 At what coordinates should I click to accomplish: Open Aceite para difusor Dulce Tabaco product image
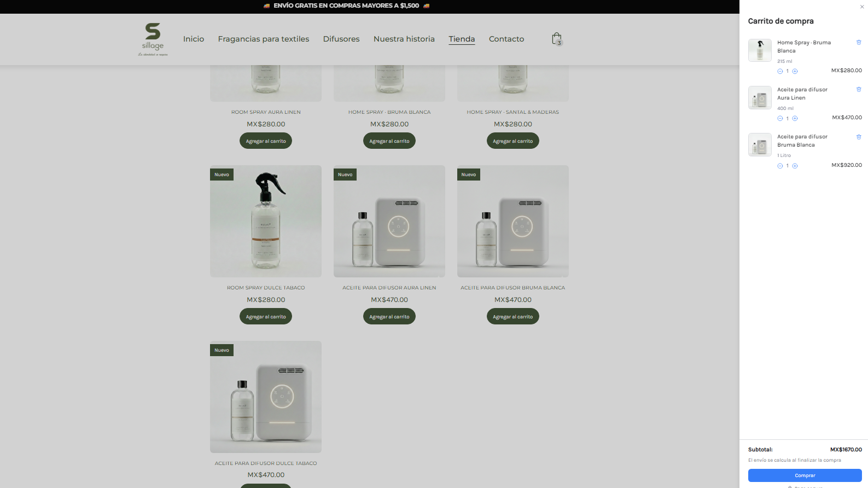click(266, 397)
